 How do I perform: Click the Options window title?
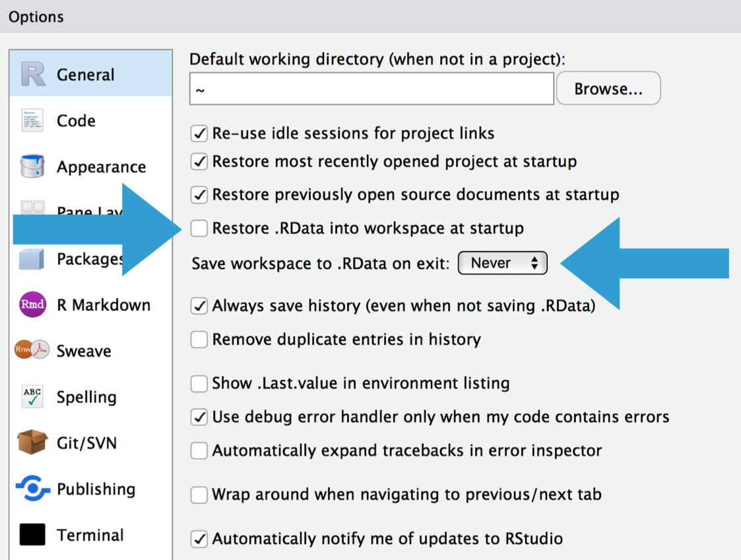[36, 16]
